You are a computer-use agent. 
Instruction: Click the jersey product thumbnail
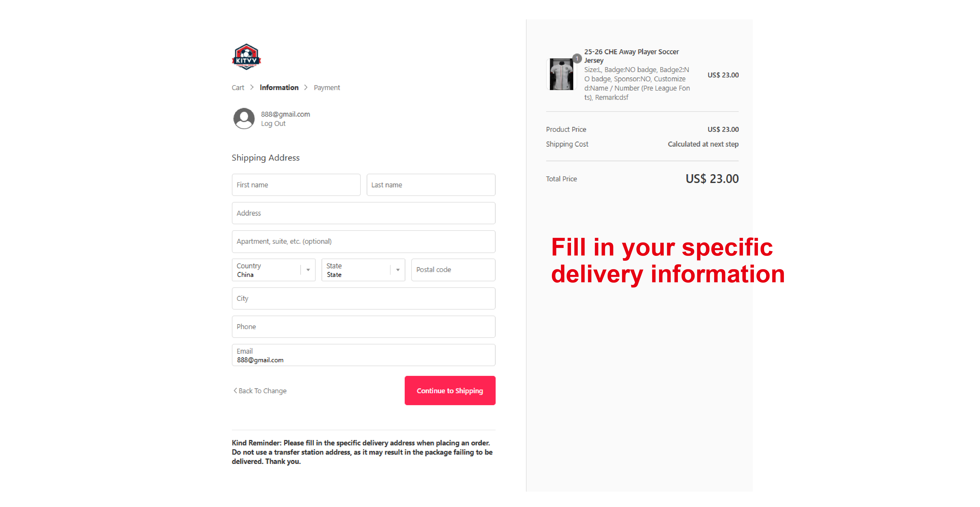(x=561, y=74)
